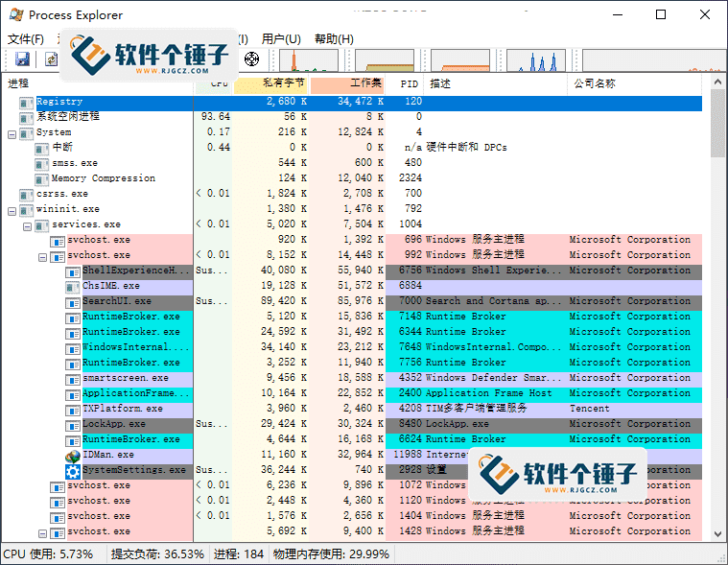The height and width of the screenshot is (565, 728).
Task: Click the Process Explorer title bar icon
Action: pyautogui.click(x=16, y=14)
